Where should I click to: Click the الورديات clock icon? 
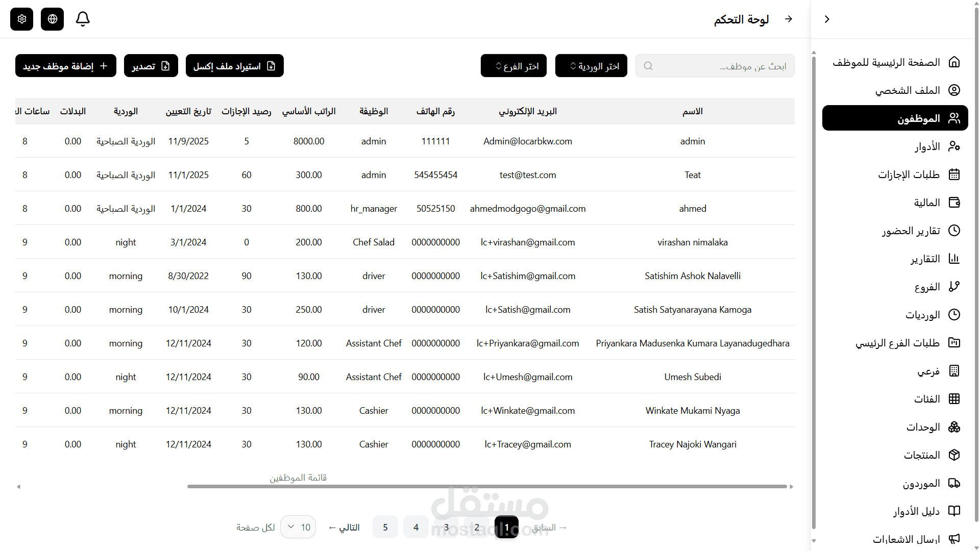coord(954,315)
